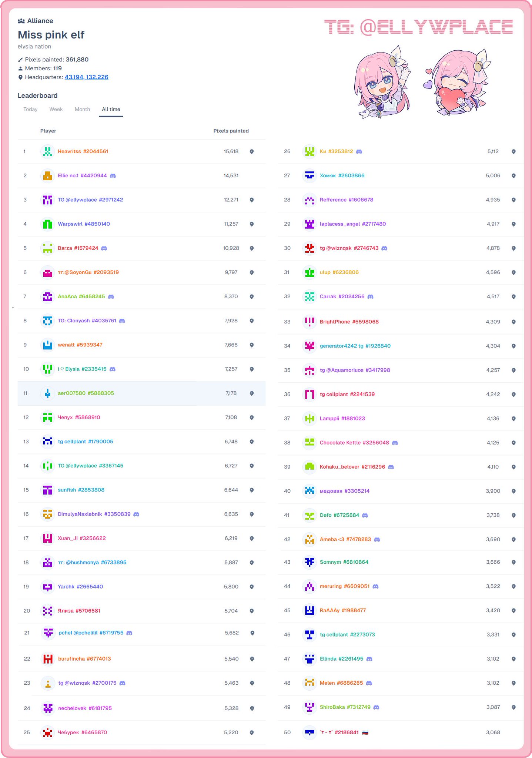Click the avatar next to Ellinda
532x758 pixels.
pos(310,659)
